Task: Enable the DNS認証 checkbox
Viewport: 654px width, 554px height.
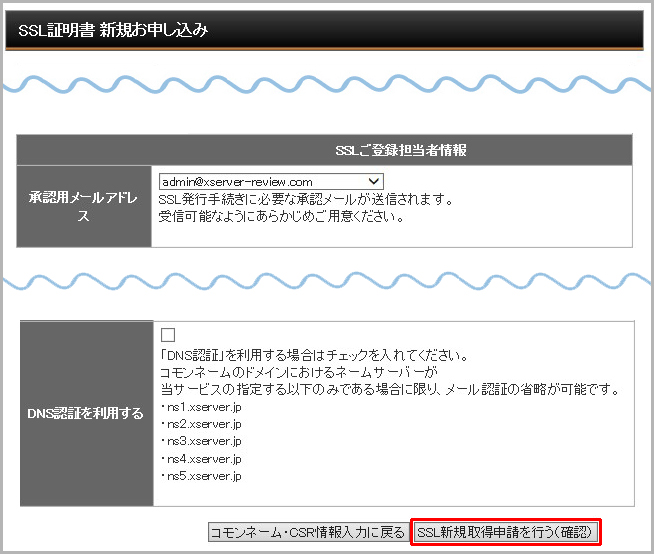Action: click(168, 335)
